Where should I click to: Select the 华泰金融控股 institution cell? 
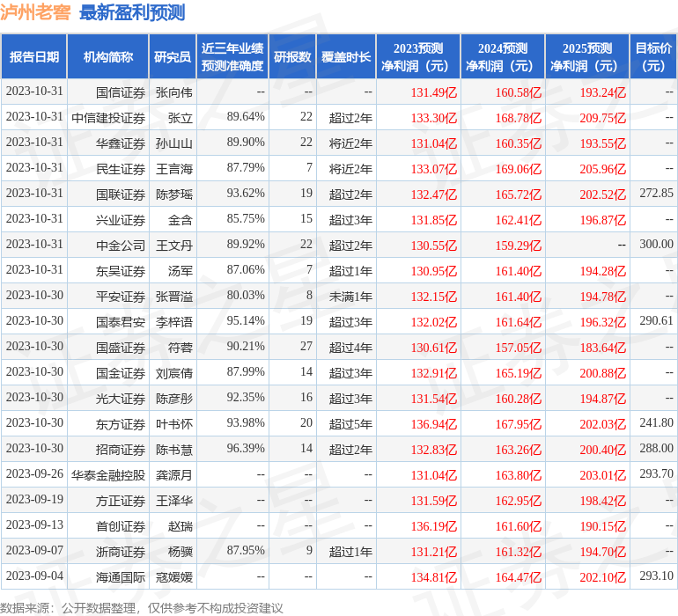pos(108,475)
